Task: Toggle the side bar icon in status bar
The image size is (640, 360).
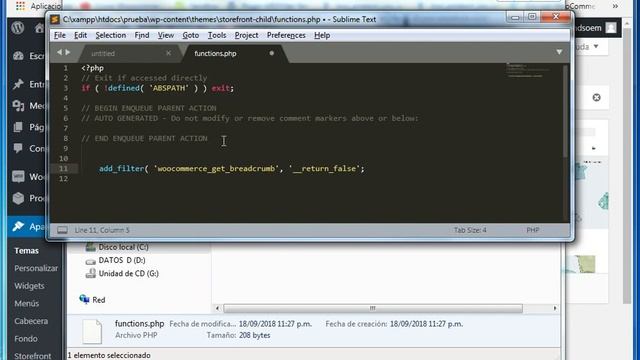Action: click(62, 230)
